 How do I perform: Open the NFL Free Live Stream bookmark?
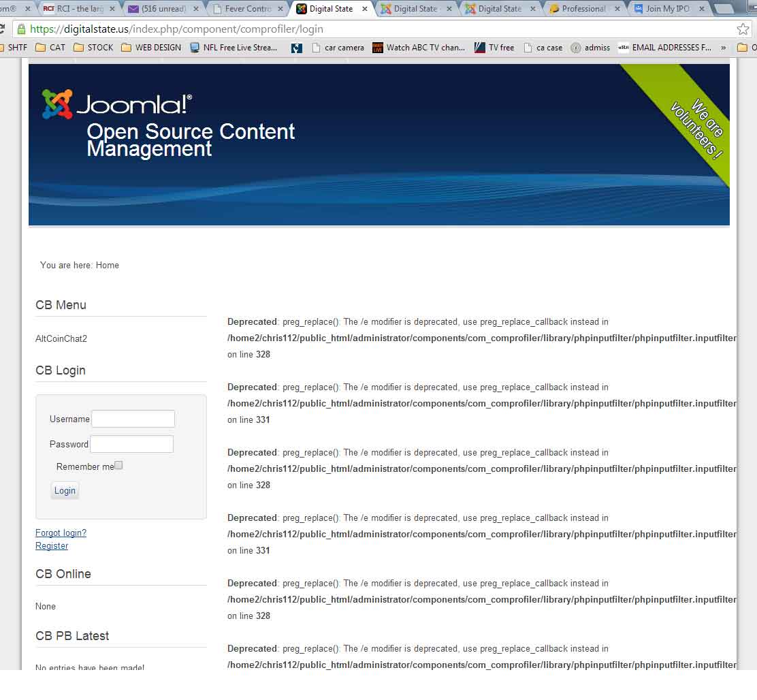pos(233,47)
